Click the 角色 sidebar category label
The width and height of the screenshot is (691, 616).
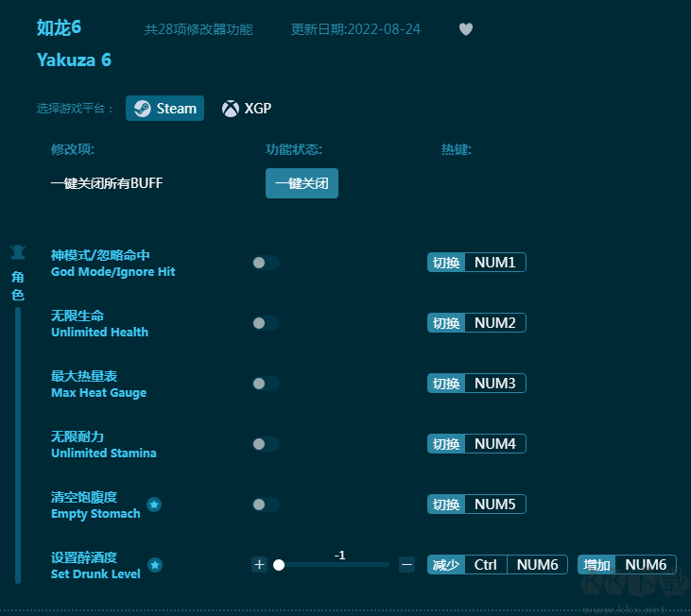[x=18, y=285]
